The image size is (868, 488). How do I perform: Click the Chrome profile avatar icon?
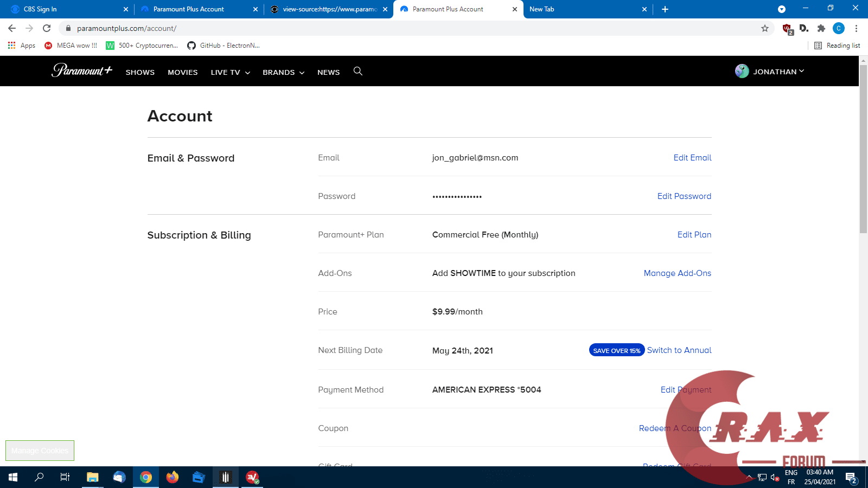coord(838,28)
